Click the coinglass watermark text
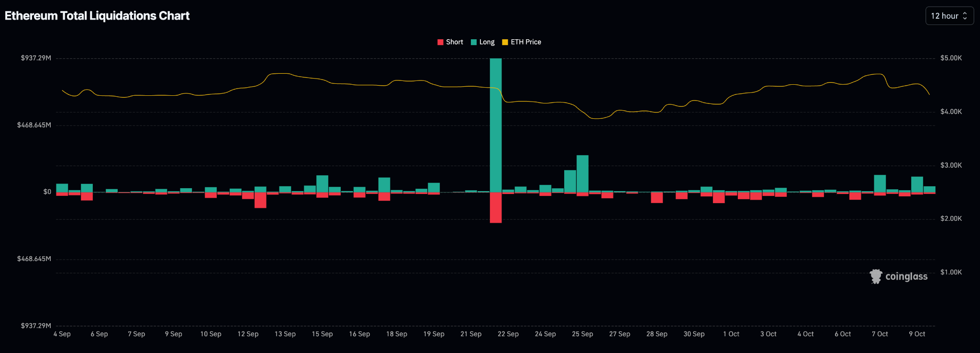This screenshot has height=353, width=980. [906, 276]
